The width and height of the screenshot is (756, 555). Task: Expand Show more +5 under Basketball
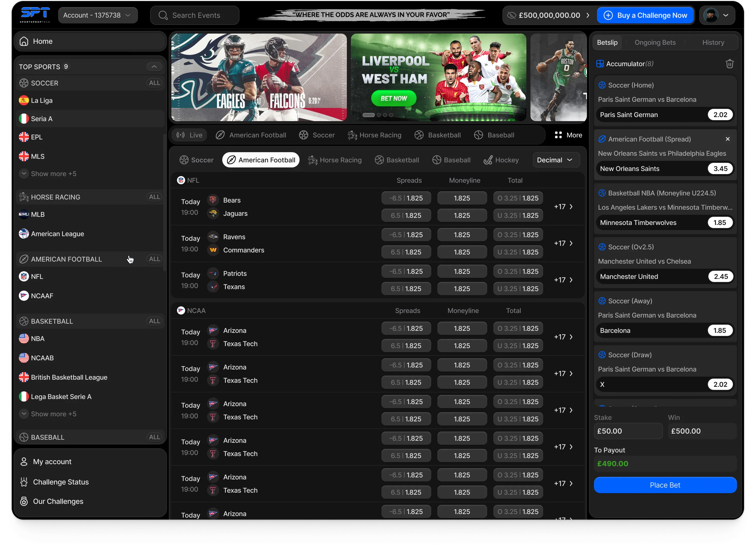pyautogui.click(x=48, y=414)
